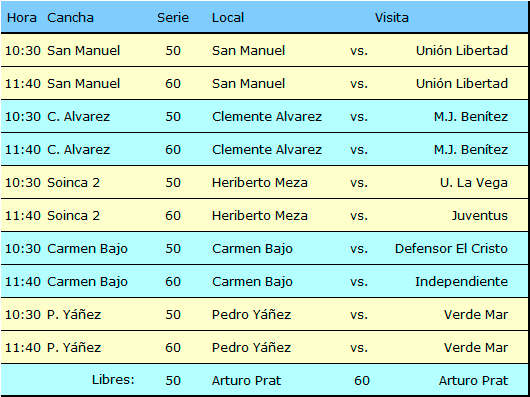
Task: Click the Juventus visiting team cell
Action: [x=480, y=216]
